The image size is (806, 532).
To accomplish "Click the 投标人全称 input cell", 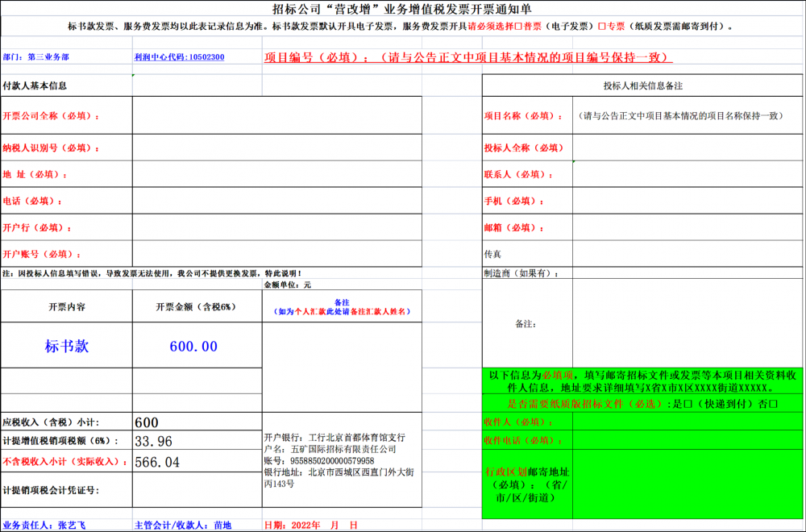I will point(688,148).
